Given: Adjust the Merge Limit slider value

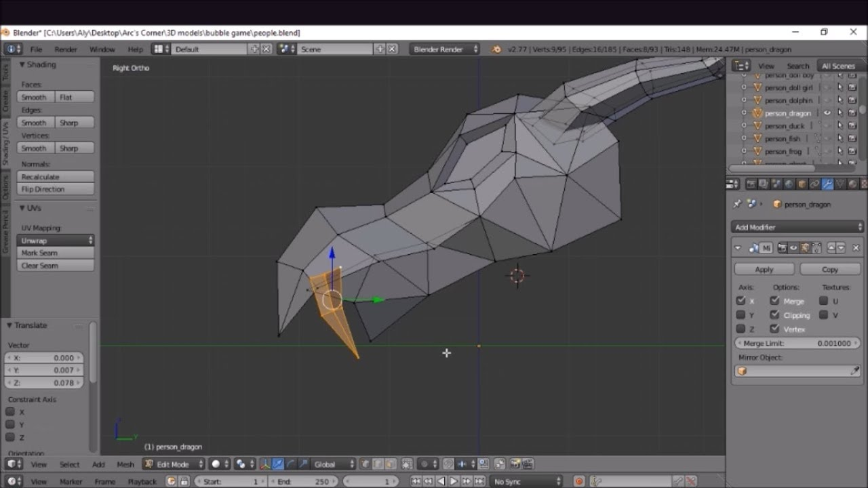Looking at the screenshot, I should [797, 343].
